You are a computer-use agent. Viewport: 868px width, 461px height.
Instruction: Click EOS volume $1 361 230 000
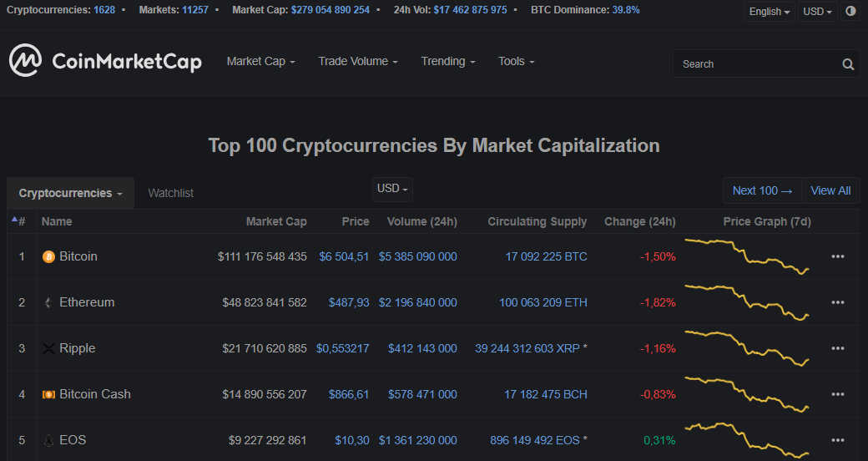(418, 440)
